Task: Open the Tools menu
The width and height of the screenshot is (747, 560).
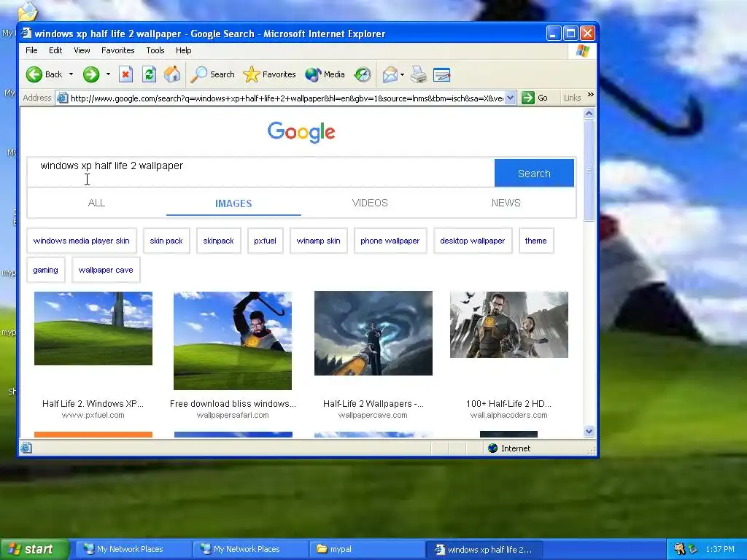Action: 155,50
